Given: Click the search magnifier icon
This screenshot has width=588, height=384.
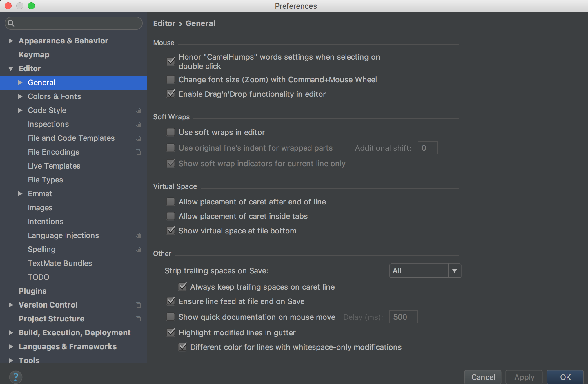Looking at the screenshot, I should 11,23.
